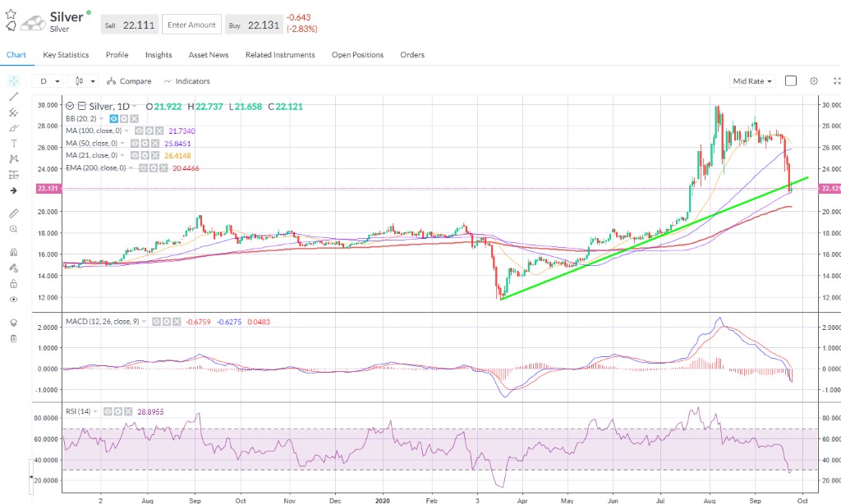Click the trash remove drawings icon

[x=13, y=338]
